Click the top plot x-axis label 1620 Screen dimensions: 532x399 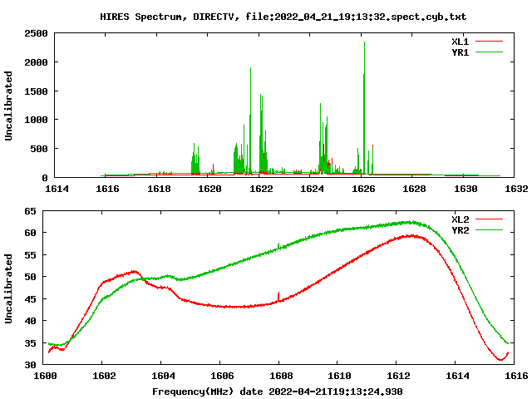[x=209, y=189]
